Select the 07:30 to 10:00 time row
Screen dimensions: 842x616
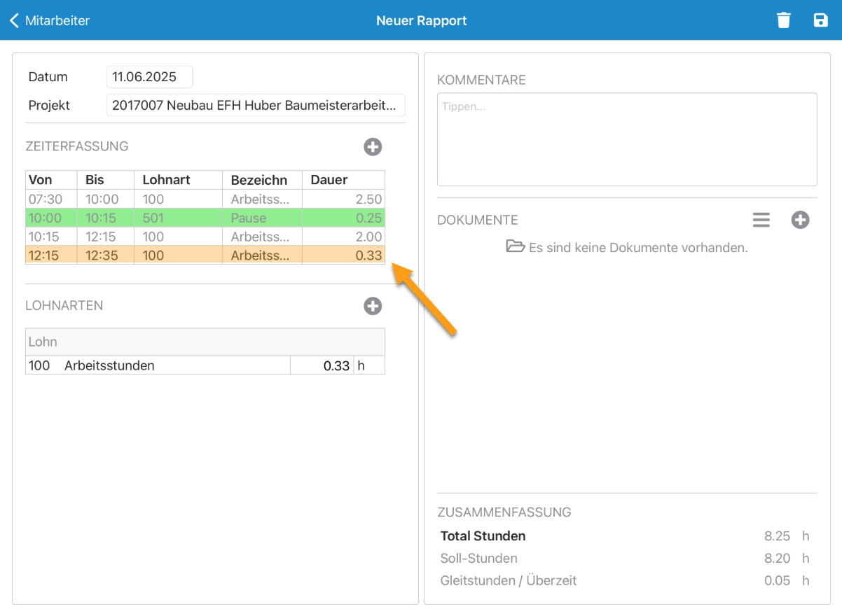click(x=205, y=199)
